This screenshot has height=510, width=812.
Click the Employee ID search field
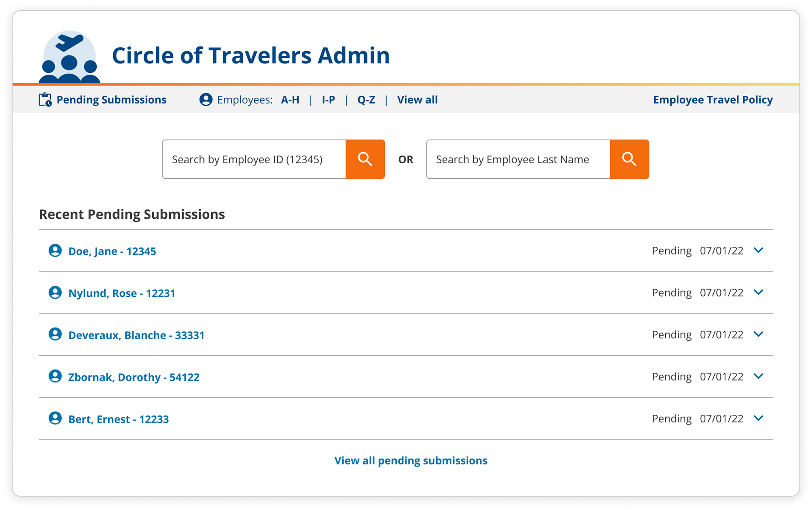(254, 159)
